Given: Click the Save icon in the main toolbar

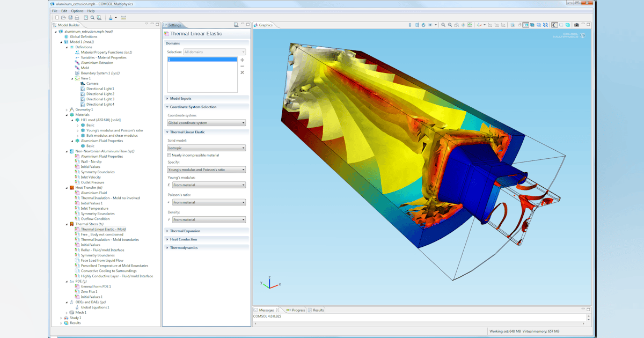Looking at the screenshot, I should [x=70, y=18].
